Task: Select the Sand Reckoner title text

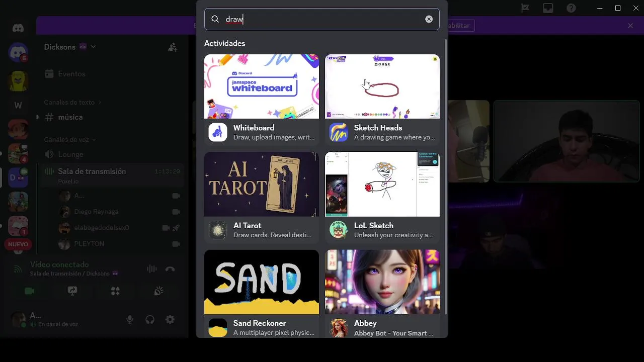Action: [260, 323]
